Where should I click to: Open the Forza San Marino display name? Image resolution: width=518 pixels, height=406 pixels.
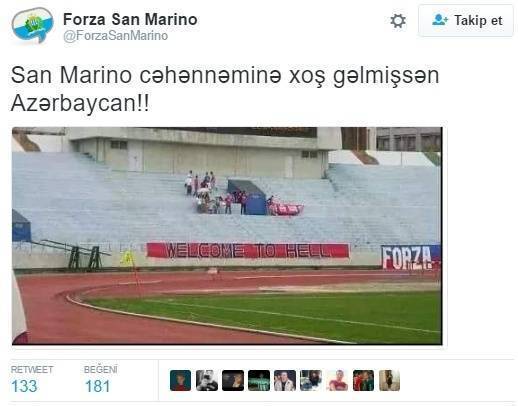(130, 19)
